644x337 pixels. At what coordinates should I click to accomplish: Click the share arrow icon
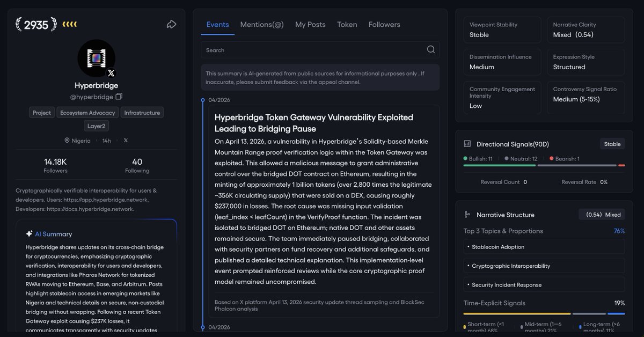pos(171,24)
